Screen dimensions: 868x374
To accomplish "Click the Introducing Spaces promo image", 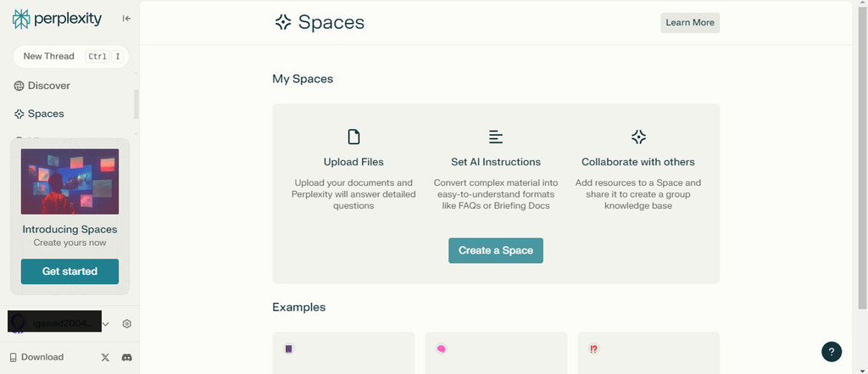I will (70, 181).
